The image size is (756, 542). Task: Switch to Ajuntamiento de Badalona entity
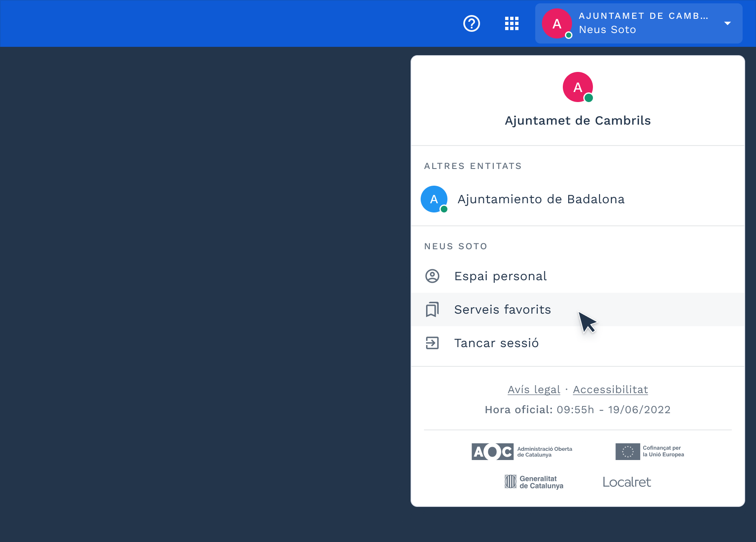(541, 199)
